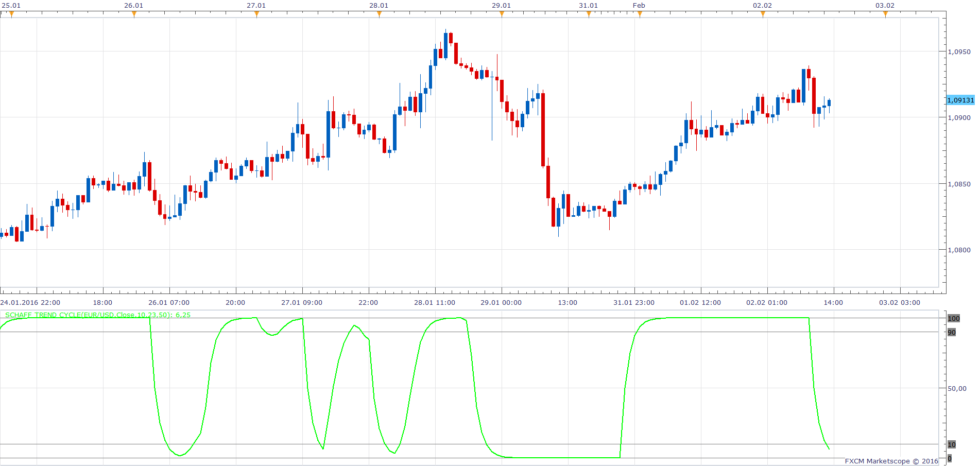Viewport: 980px width, 466px height.
Task: Click the 03.02 03:00 time label
Action: [x=900, y=302]
